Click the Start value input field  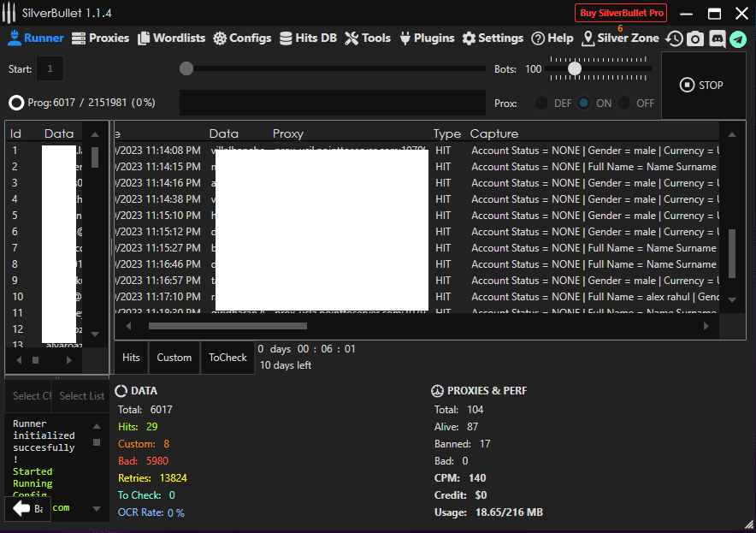click(48, 68)
